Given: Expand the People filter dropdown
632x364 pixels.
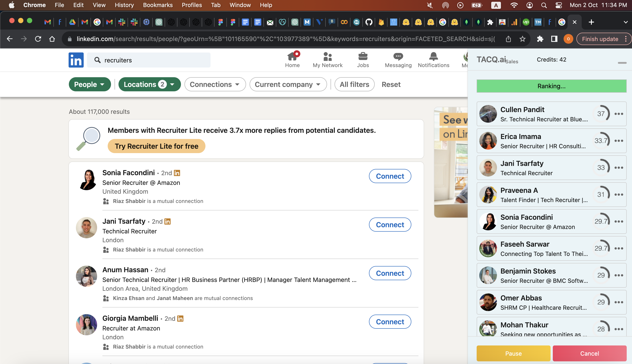Looking at the screenshot, I should click(90, 84).
